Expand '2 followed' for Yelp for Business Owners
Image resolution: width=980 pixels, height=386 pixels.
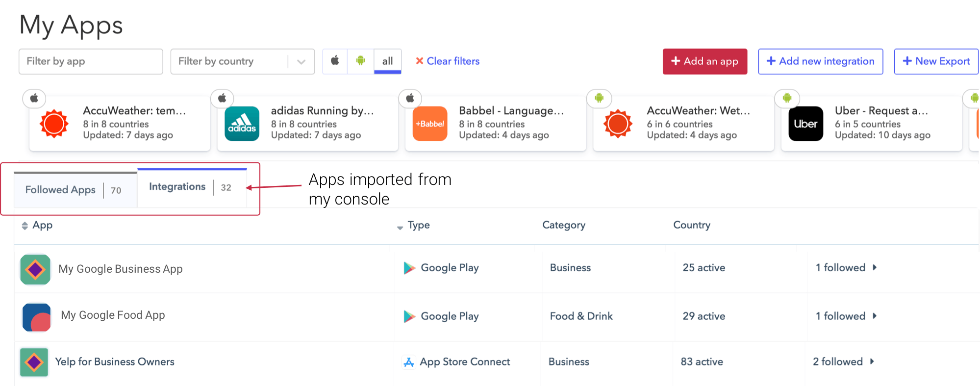(x=843, y=361)
